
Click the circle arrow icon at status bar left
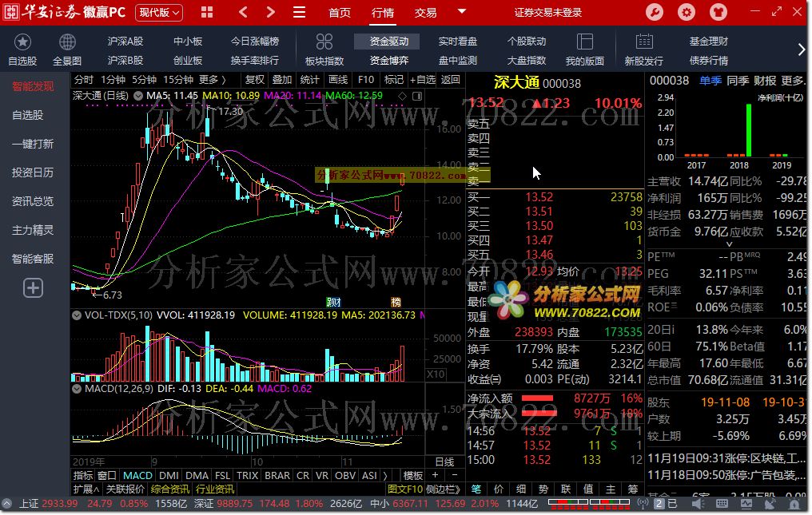tap(7, 504)
